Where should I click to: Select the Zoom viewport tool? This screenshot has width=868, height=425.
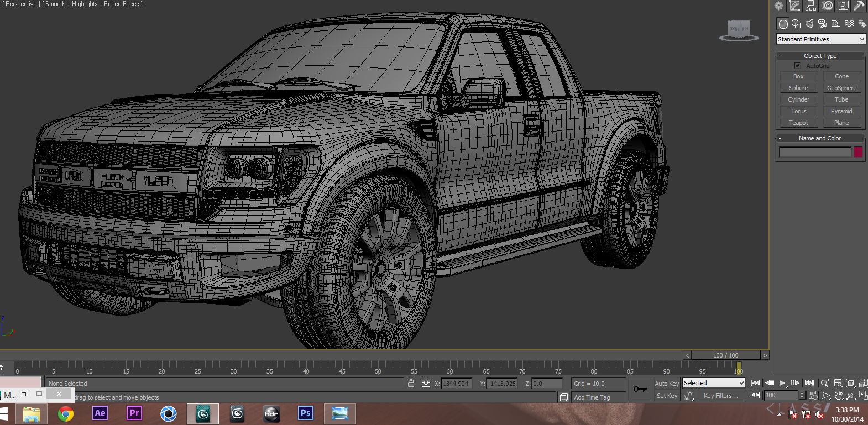click(825, 383)
